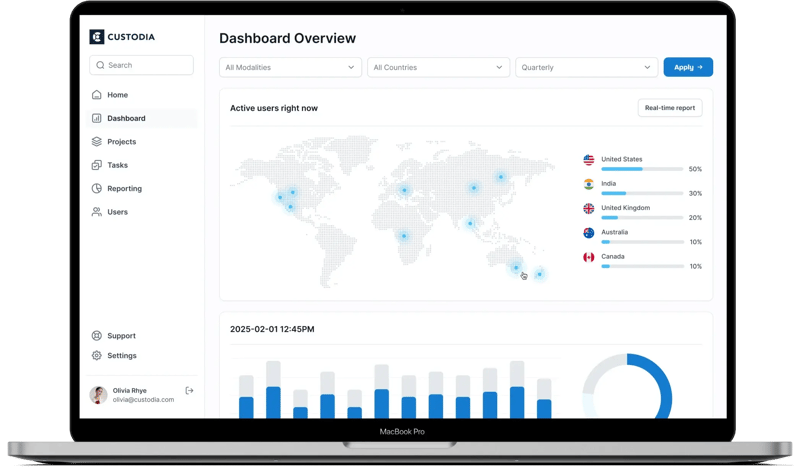Click the Tasks icon in sidebar

[97, 165]
